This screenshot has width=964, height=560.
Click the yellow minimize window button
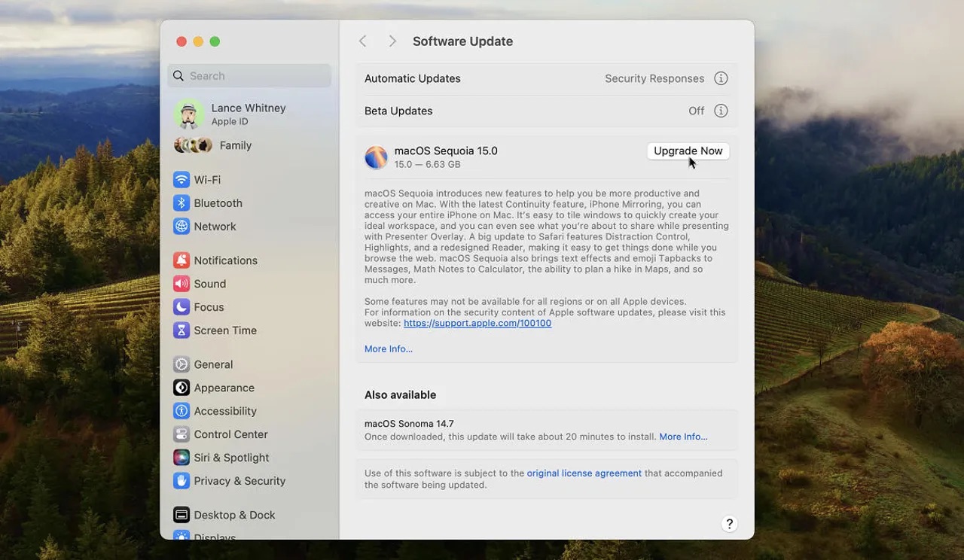(x=198, y=41)
